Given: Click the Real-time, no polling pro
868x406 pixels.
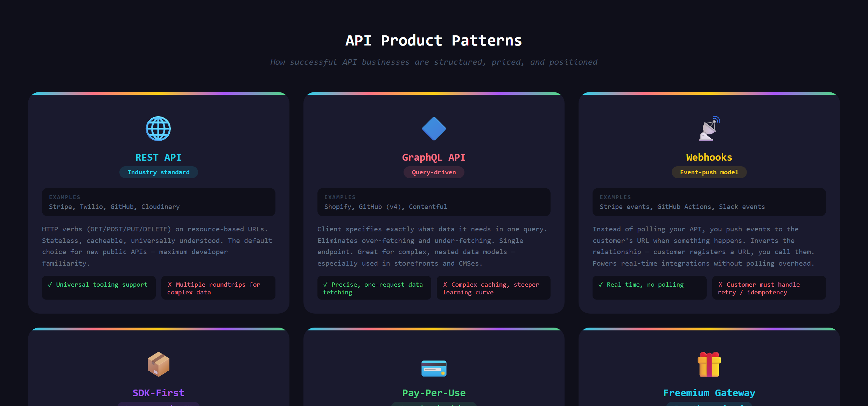Looking at the screenshot, I should (649, 288).
